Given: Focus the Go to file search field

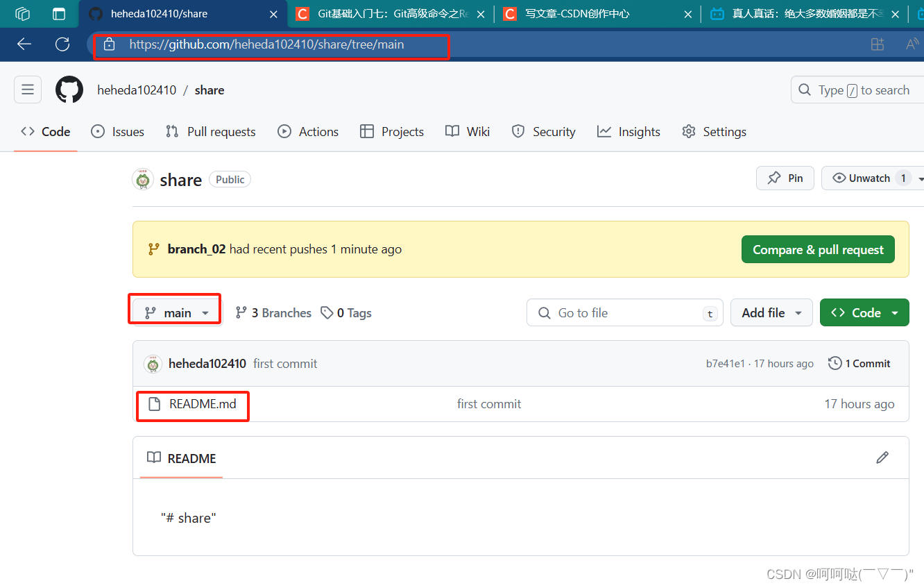Looking at the screenshot, I should coord(625,313).
